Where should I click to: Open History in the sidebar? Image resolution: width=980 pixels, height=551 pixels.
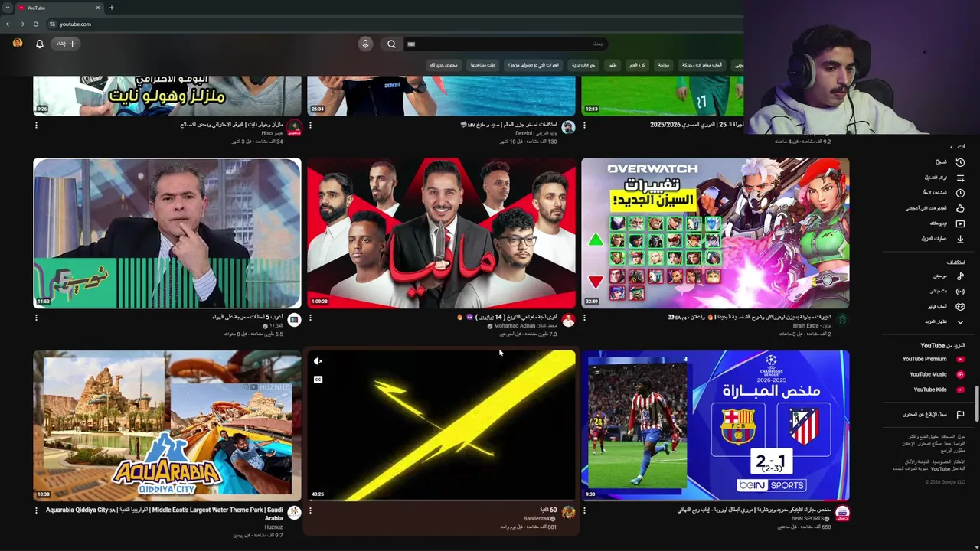click(x=949, y=162)
